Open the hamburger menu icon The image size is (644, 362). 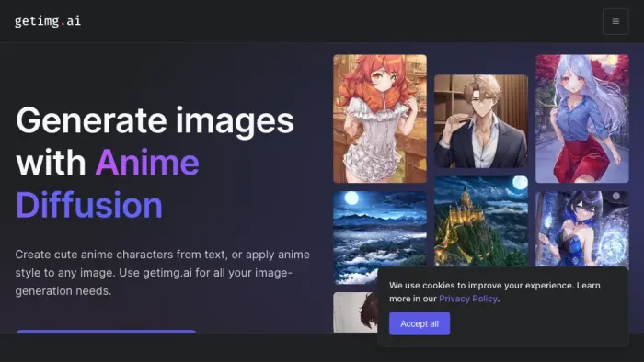(615, 21)
